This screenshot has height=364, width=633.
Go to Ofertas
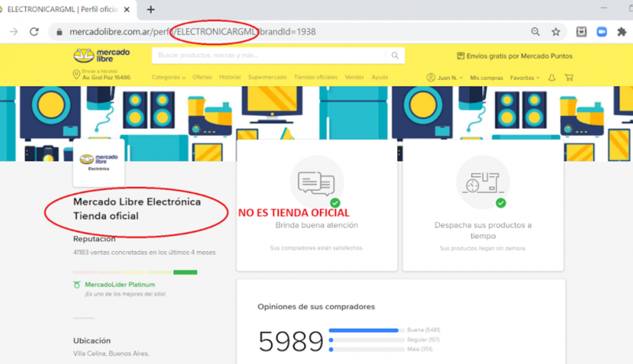coord(202,78)
